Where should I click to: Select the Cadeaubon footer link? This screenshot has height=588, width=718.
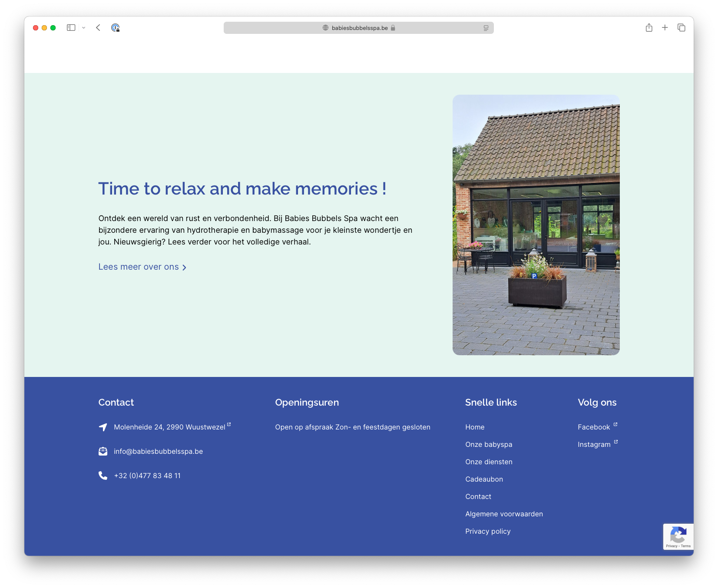click(484, 479)
